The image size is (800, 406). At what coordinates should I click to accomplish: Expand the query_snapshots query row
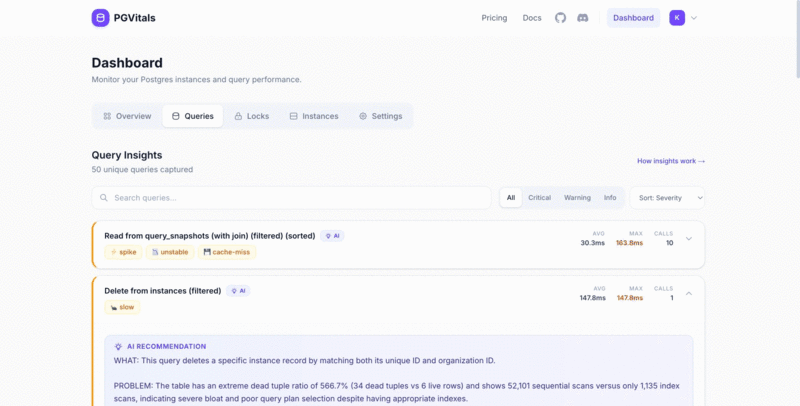pyautogui.click(x=688, y=239)
